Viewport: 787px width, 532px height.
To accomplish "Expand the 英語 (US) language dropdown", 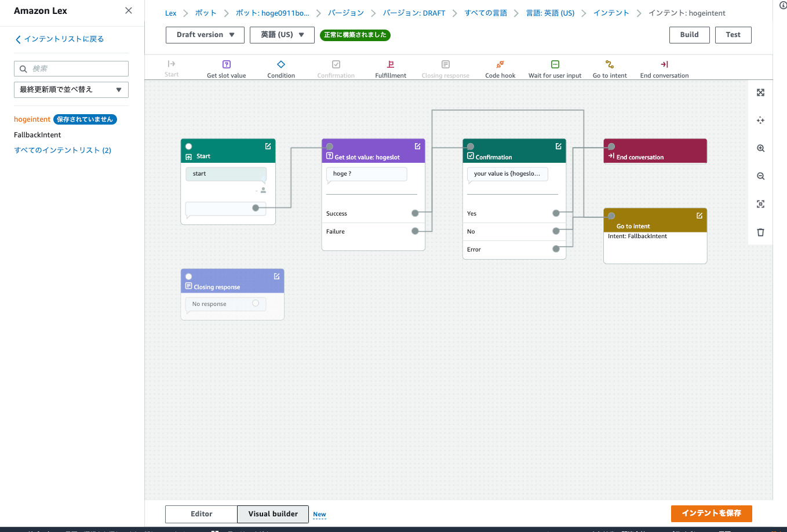I will pos(282,35).
